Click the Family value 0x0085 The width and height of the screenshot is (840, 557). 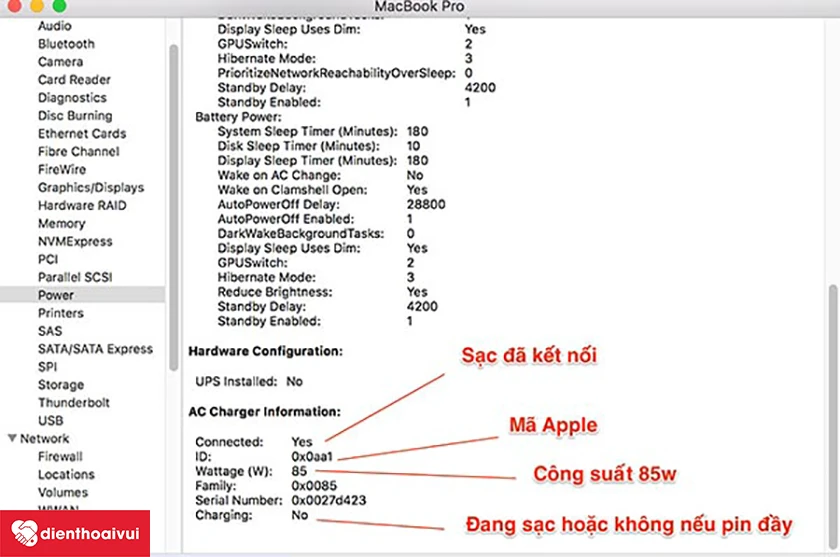click(314, 486)
